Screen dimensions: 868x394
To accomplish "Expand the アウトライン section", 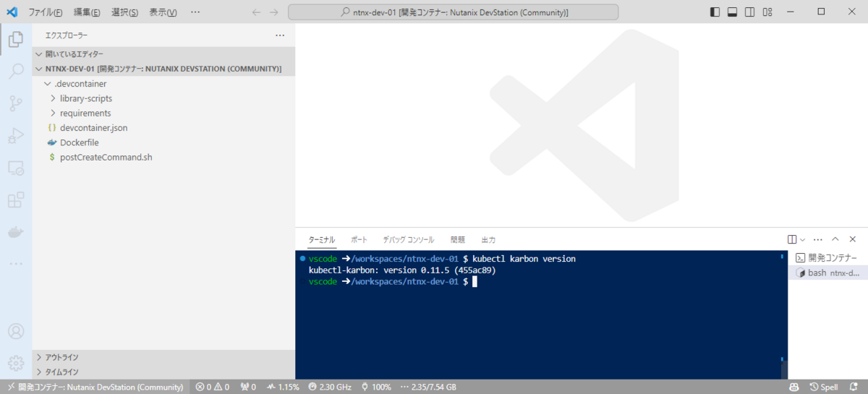I will tap(164, 357).
